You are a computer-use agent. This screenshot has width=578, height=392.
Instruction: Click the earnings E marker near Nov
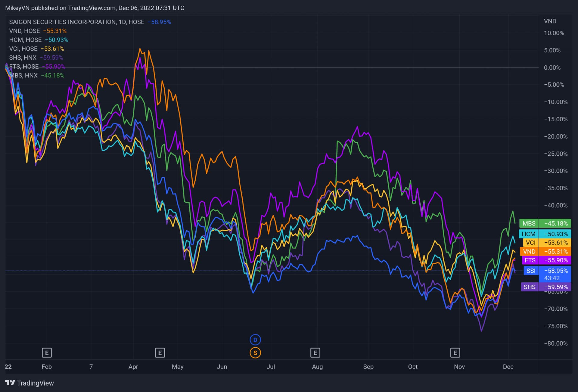[x=455, y=353]
